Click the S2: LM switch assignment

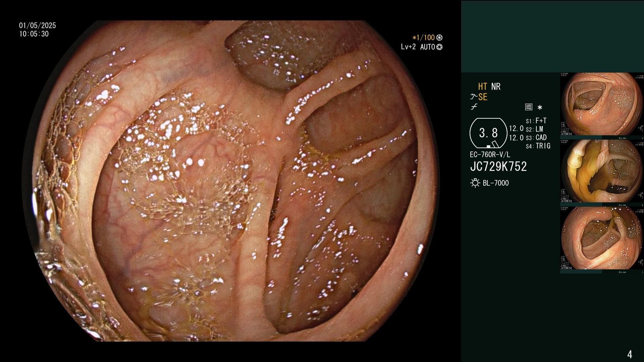coord(535,129)
